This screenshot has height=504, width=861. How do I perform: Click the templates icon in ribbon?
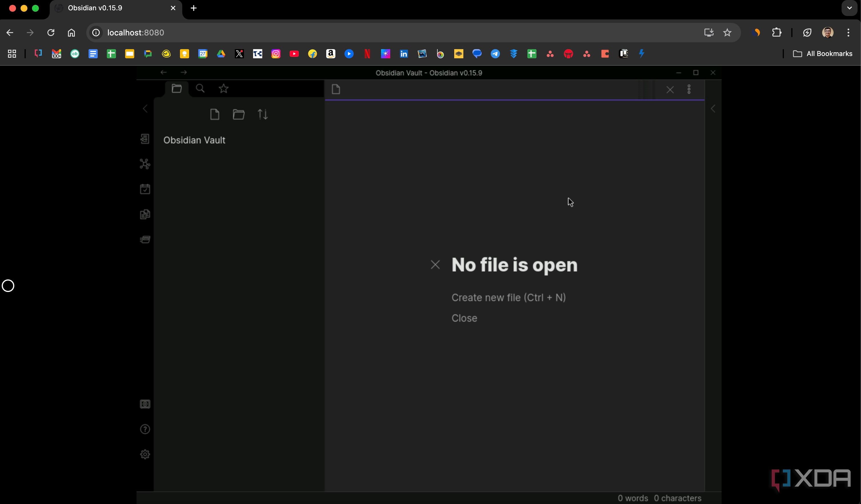[x=145, y=214]
